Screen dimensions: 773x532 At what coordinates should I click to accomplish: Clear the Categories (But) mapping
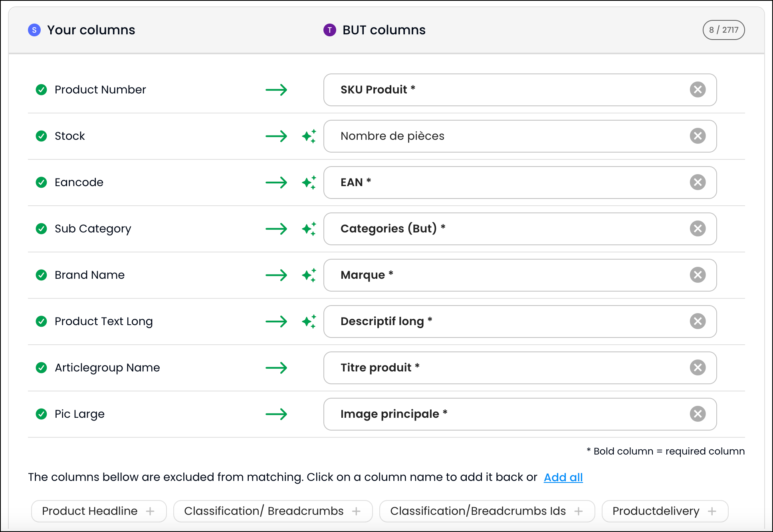698,228
